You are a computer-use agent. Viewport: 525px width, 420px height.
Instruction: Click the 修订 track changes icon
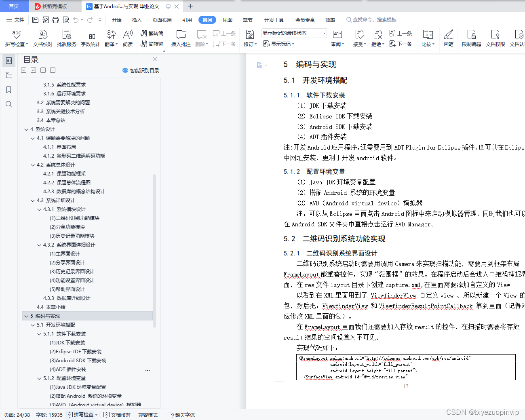click(250, 35)
